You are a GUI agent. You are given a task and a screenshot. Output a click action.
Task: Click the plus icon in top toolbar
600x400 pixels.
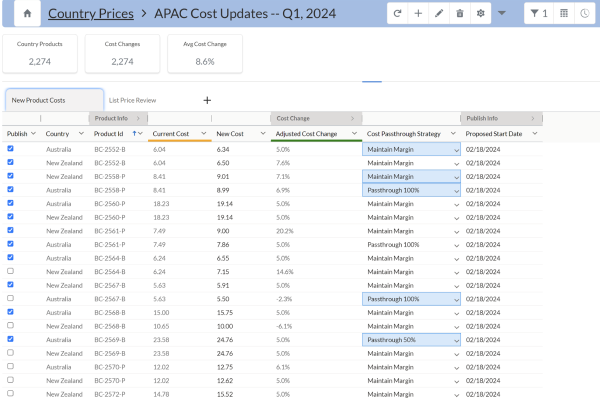[x=418, y=14]
